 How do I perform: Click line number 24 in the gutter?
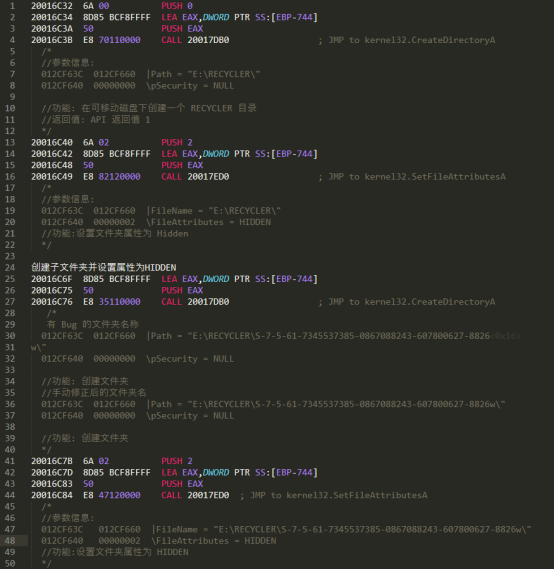coord(10,267)
